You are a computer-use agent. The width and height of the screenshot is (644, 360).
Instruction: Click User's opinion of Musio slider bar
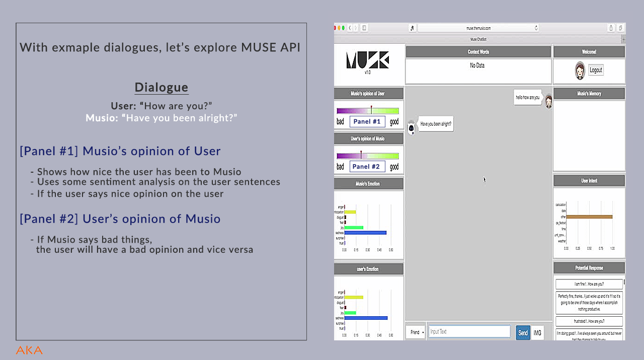click(367, 156)
